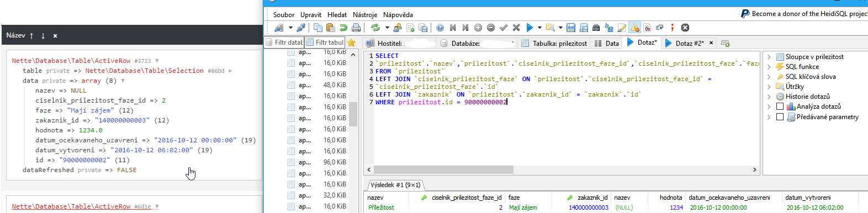Expand the Sloupce v prilezitost node
868x213 pixels.
point(769,57)
